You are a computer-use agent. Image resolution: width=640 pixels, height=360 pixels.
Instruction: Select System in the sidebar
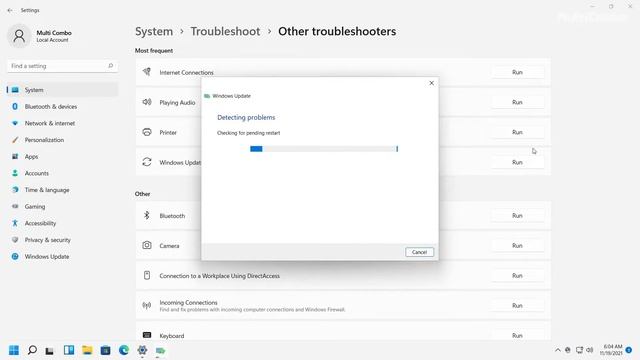62,90
